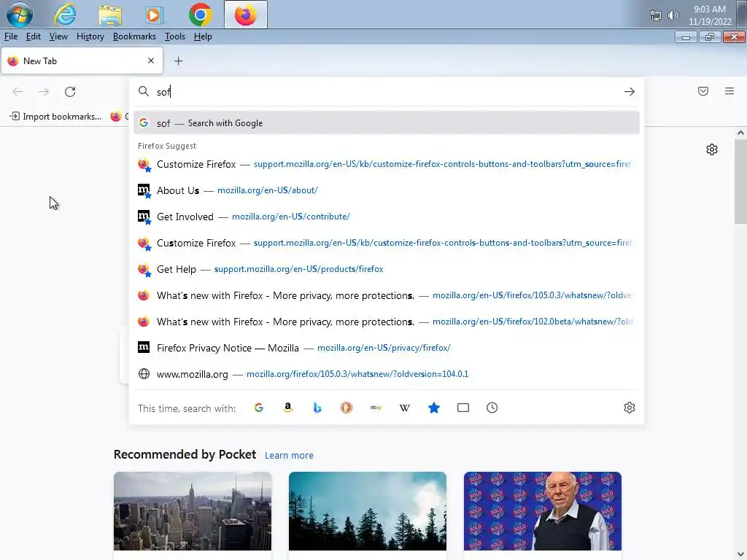This screenshot has width=747, height=560.
Task: Open the city skyline Pocket story
Action: coord(193,511)
